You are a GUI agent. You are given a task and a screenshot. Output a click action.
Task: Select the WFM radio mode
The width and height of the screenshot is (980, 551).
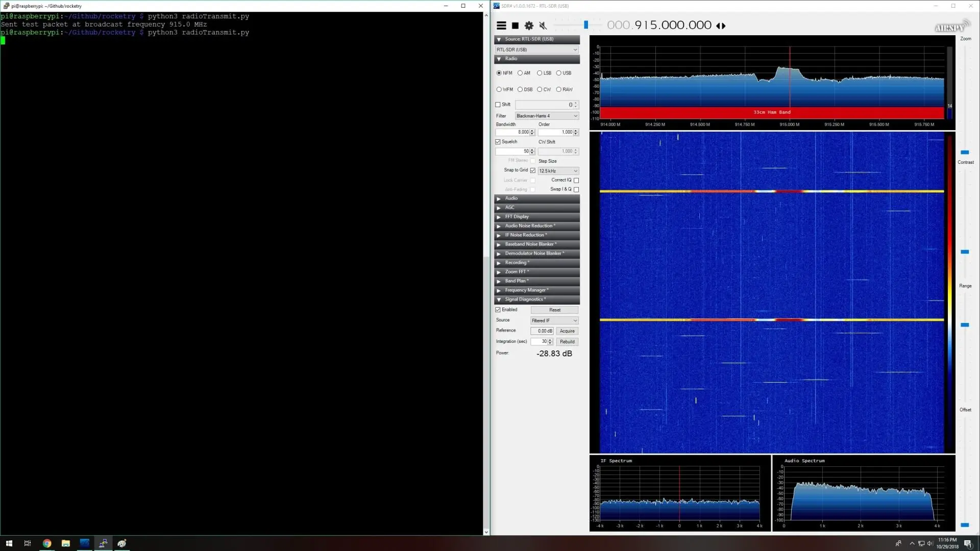coord(499,89)
